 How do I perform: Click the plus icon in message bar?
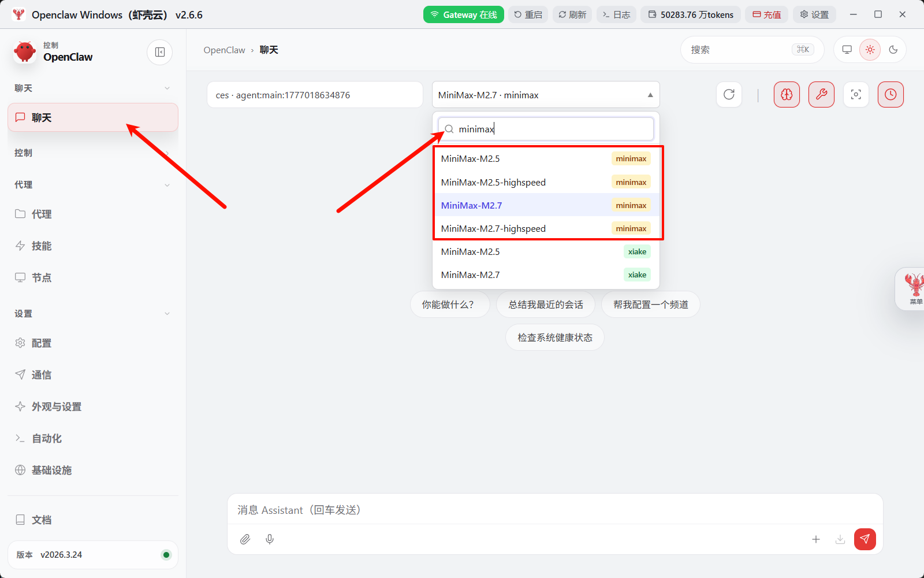click(x=816, y=539)
